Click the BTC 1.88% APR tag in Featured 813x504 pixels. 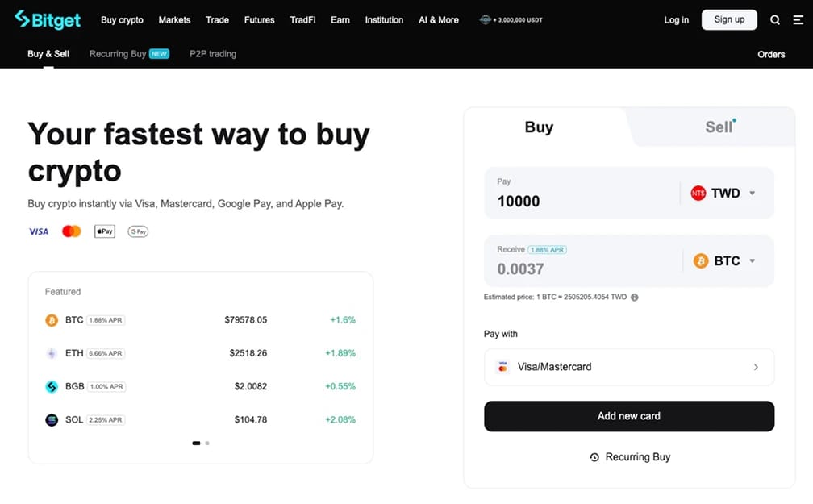pos(106,320)
